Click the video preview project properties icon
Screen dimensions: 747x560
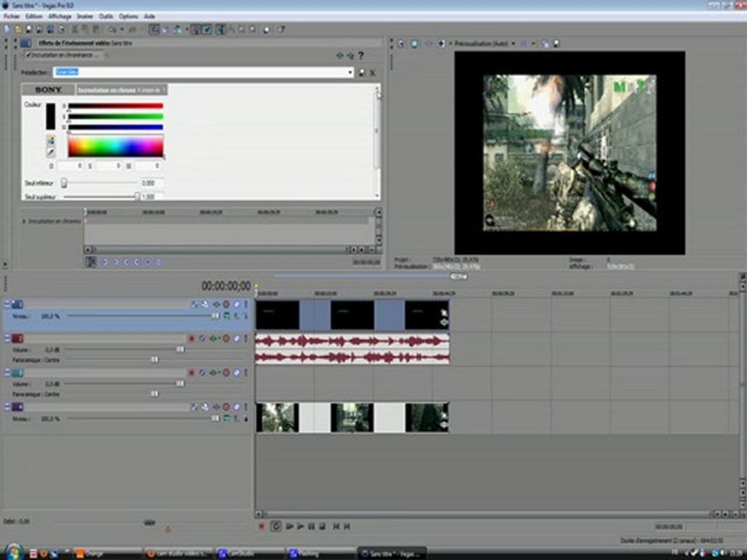(402, 44)
